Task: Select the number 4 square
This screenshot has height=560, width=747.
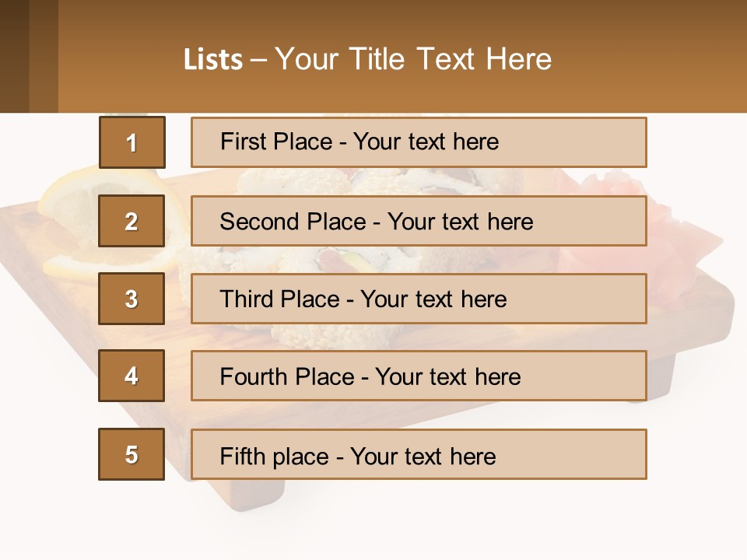Action: click(132, 376)
